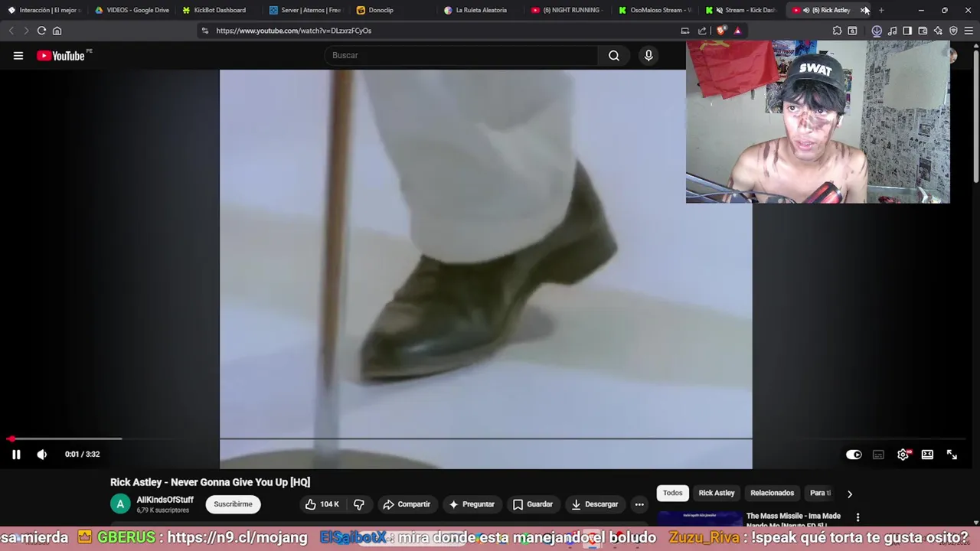This screenshot has height=551, width=980.
Task: Toggle the browser sidebar panel
Action: (x=907, y=31)
